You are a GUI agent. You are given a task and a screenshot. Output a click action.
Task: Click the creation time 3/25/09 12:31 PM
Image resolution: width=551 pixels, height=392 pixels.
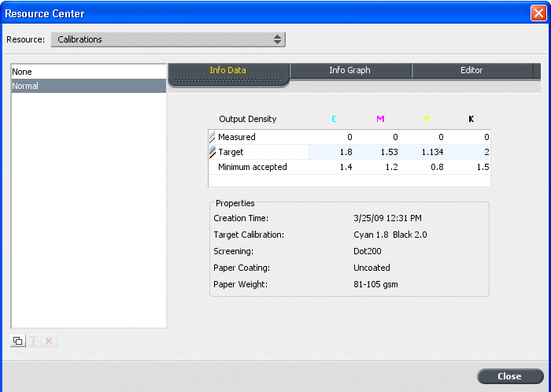click(387, 218)
